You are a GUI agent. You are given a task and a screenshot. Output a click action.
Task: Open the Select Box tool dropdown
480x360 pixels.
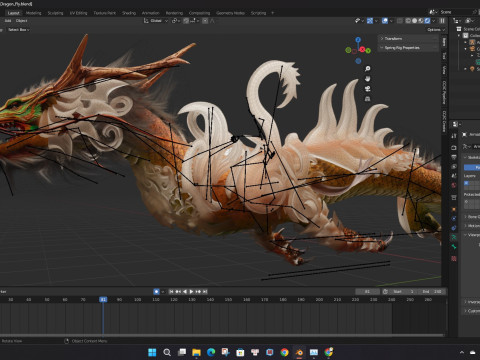coord(19,30)
